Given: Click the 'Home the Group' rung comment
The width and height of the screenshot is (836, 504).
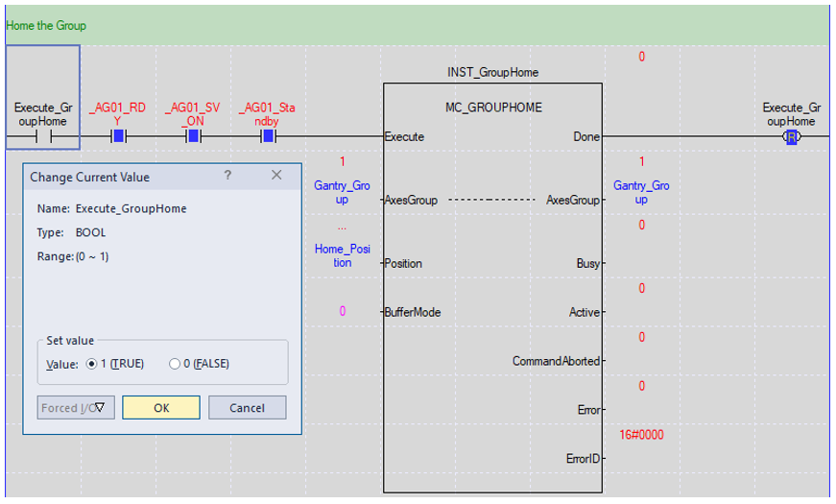Looking at the screenshot, I should pos(46,26).
